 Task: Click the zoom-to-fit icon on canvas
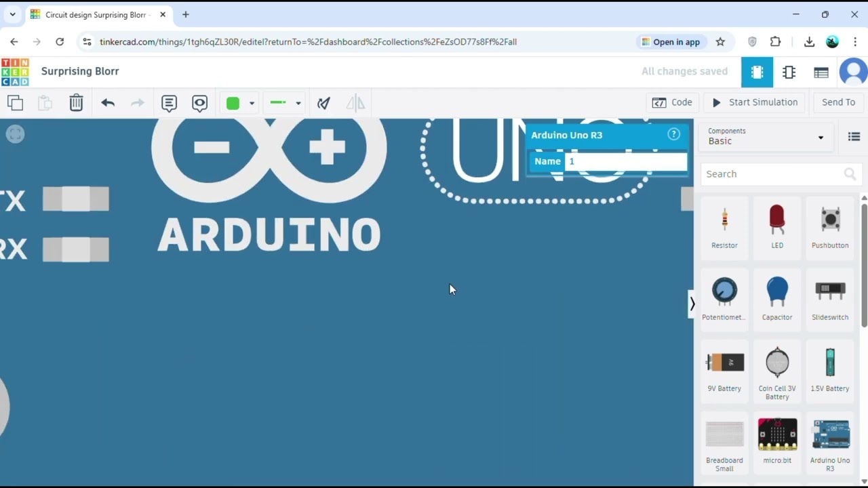(15, 134)
